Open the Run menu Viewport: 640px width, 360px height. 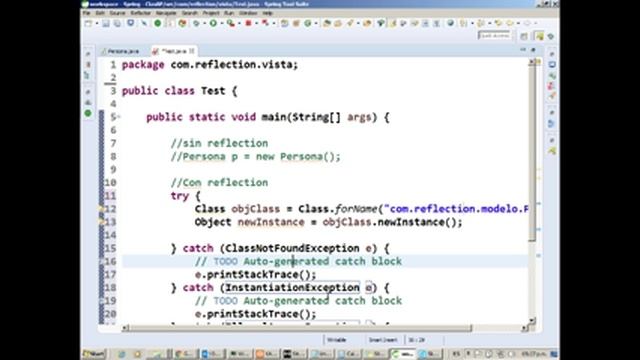point(229,13)
